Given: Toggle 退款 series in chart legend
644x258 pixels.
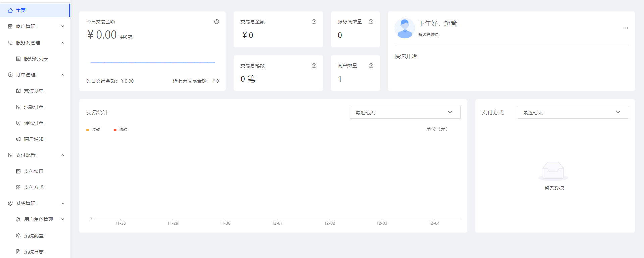Looking at the screenshot, I should point(121,130).
